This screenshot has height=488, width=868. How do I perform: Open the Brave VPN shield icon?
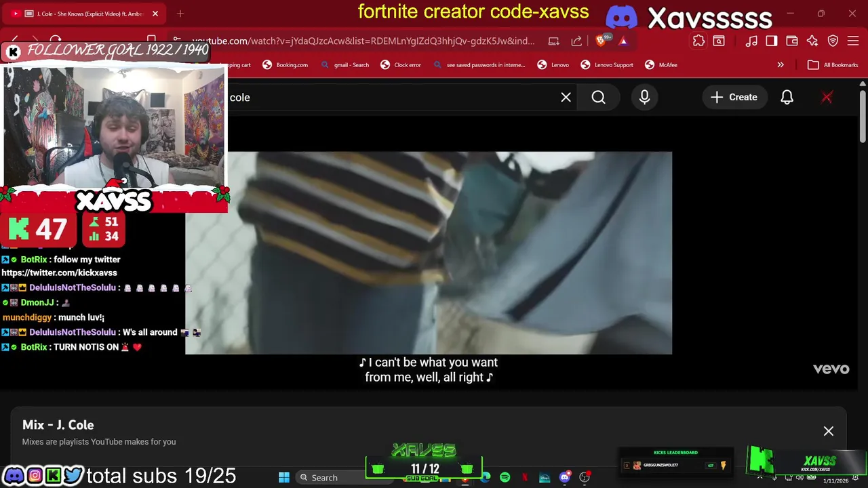coord(833,41)
